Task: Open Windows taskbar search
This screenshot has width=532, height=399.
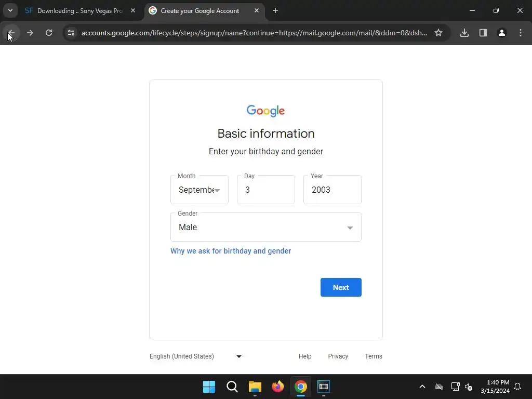Action: pos(232,387)
